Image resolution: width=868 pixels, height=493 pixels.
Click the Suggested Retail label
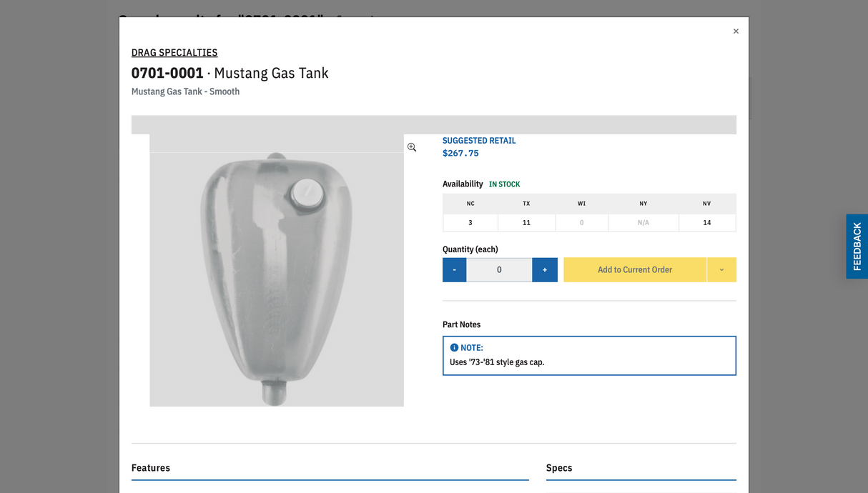coord(479,141)
